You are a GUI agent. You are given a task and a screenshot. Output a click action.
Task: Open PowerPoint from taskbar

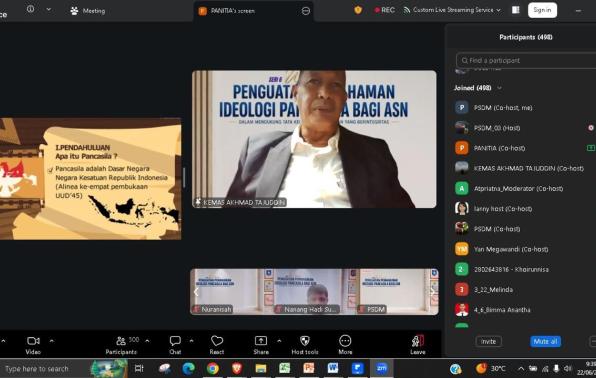point(309,368)
